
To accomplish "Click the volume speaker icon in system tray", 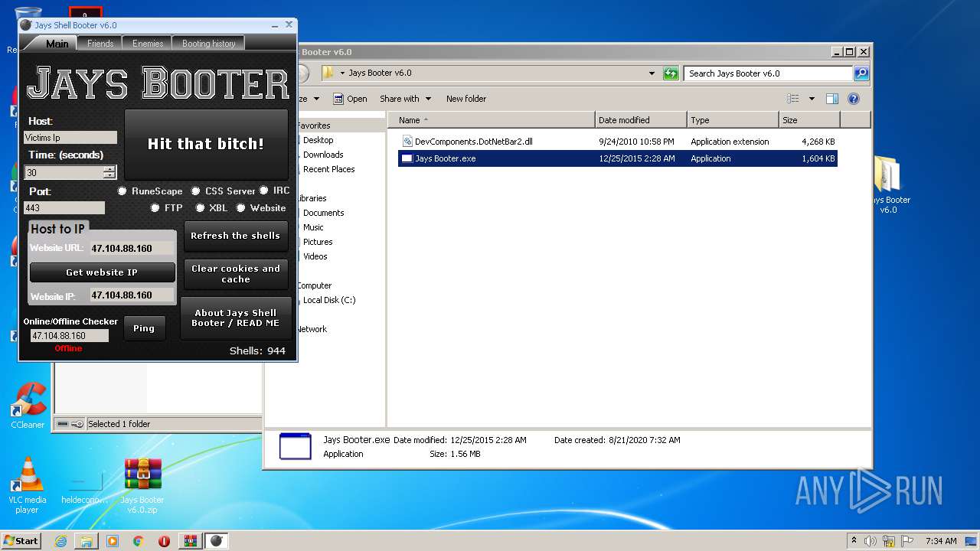I will coord(871,541).
